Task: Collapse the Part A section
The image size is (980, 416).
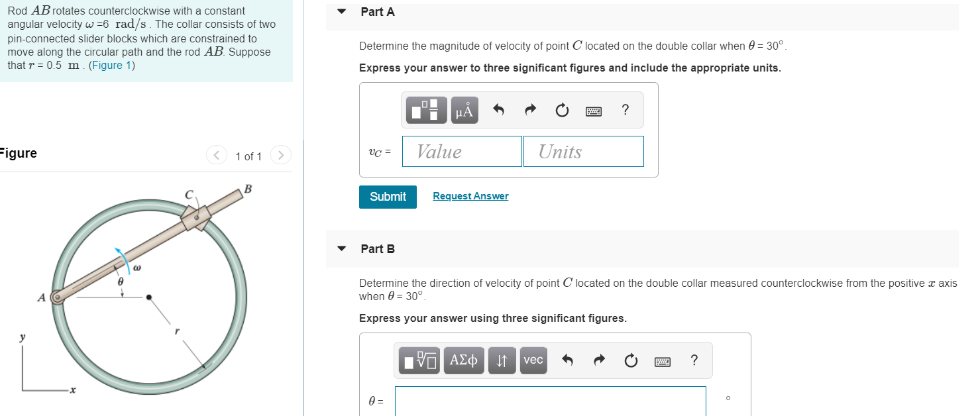Action: click(341, 11)
